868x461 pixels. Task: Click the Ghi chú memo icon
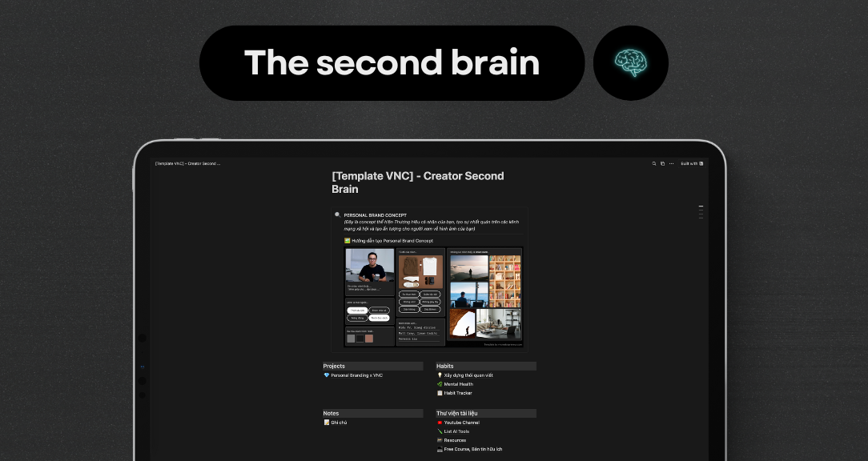click(327, 423)
